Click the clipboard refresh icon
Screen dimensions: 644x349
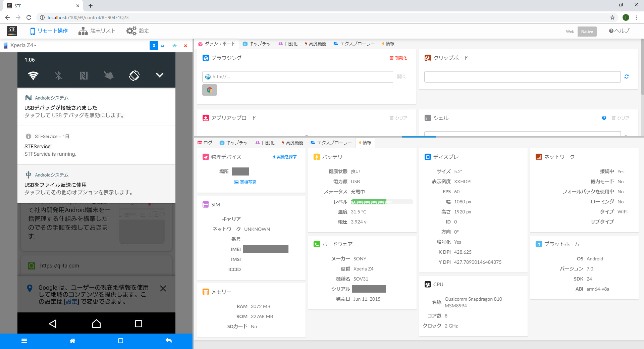click(x=627, y=77)
